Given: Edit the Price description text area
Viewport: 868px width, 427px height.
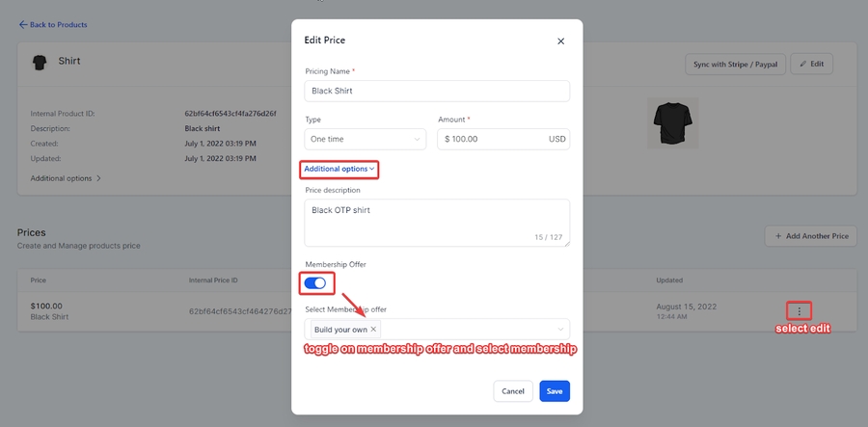Looking at the screenshot, I should 437,222.
